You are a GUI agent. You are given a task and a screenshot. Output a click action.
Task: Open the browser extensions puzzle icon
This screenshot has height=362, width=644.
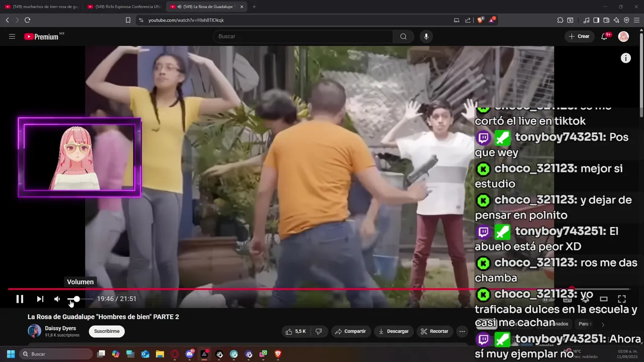[x=560, y=20]
